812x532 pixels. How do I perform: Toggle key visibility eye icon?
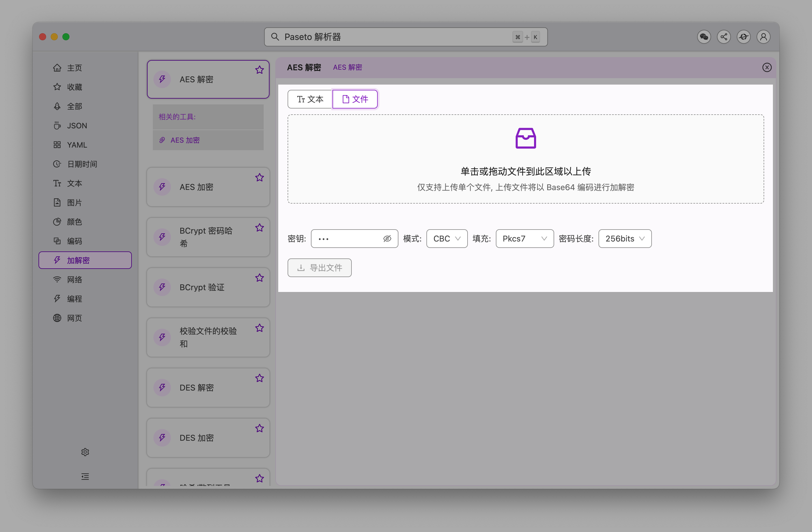[387, 239]
